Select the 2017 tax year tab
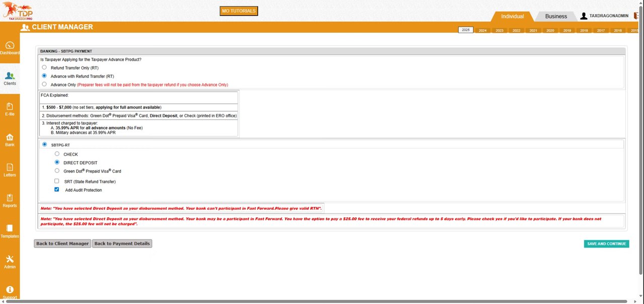Viewport: 644px width, 304px height. coord(601,30)
